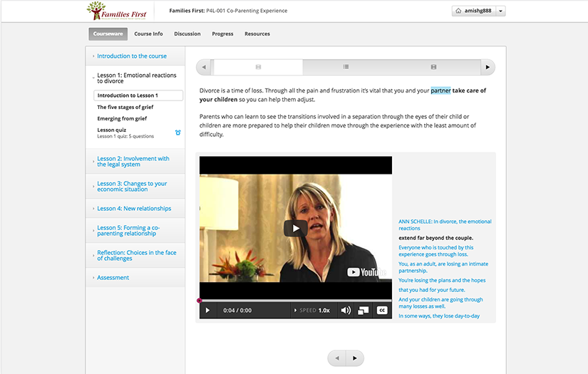Select Introduction to Lesson 1 subsection
Screen dimensions: 588x374
tap(138, 95)
